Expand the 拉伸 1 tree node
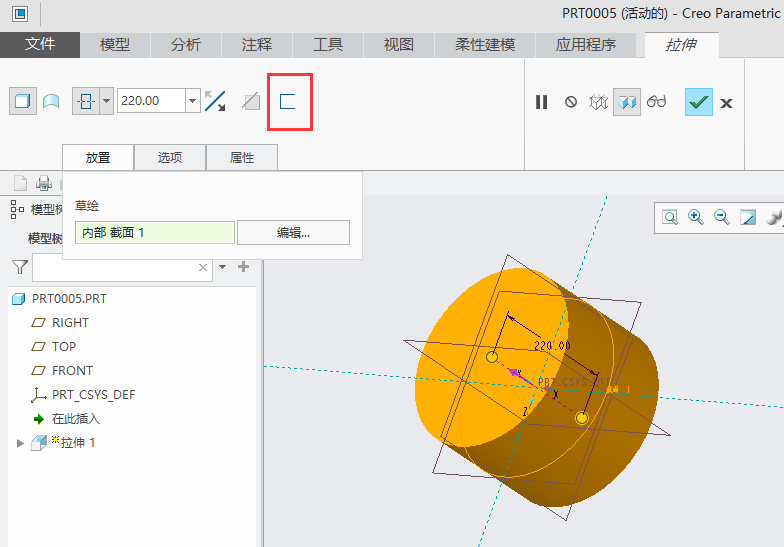This screenshot has height=547, width=784. click(20, 443)
